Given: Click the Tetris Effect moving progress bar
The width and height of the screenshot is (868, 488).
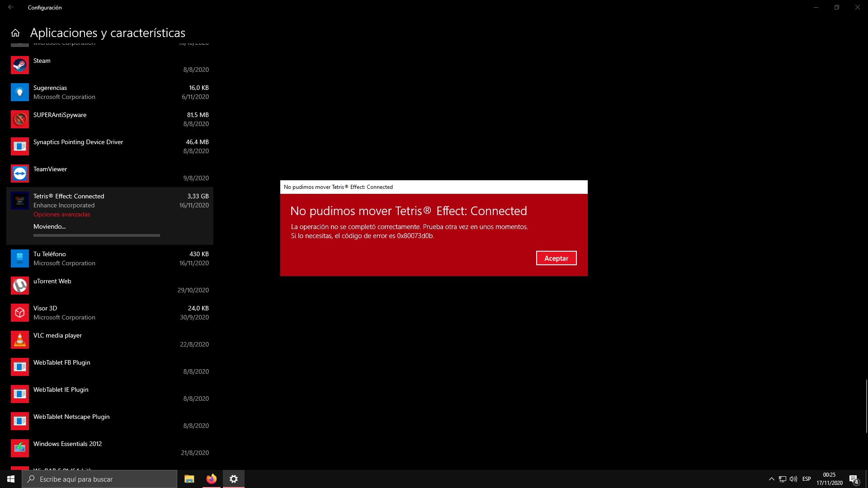Looking at the screenshot, I should (96, 235).
